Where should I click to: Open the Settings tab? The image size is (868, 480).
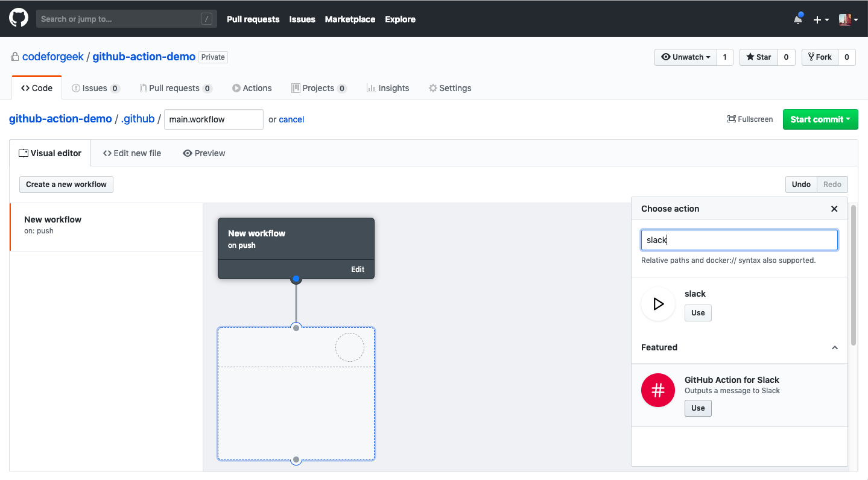pyautogui.click(x=450, y=88)
